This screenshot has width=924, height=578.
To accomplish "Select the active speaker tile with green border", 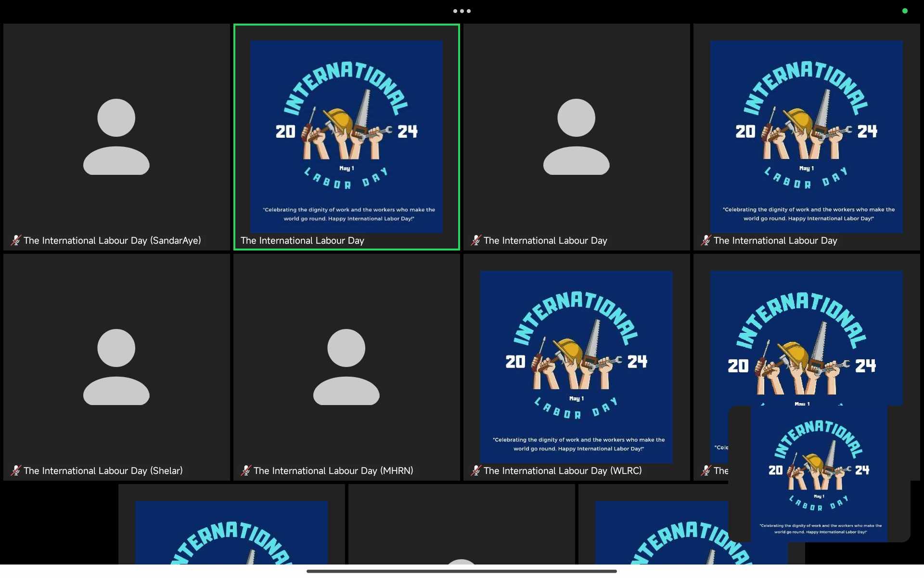I will 346,137.
